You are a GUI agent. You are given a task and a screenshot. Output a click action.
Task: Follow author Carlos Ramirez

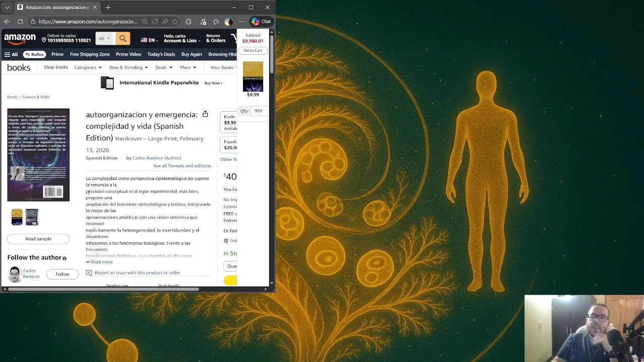click(x=62, y=274)
